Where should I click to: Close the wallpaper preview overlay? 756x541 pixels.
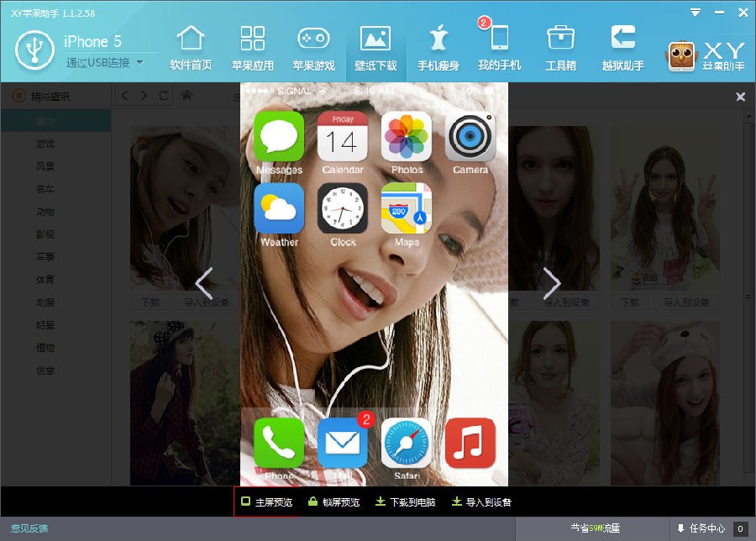[741, 97]
